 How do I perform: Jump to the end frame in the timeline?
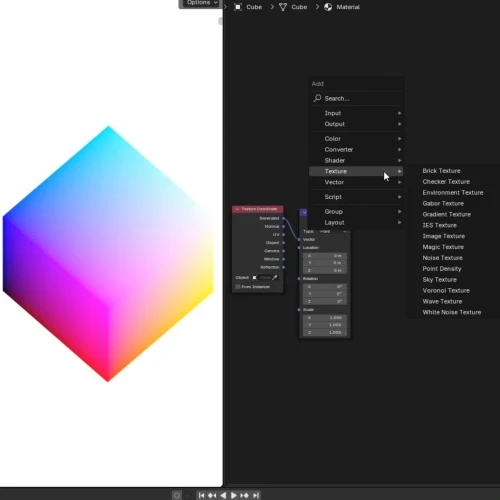tap(256, 495)
